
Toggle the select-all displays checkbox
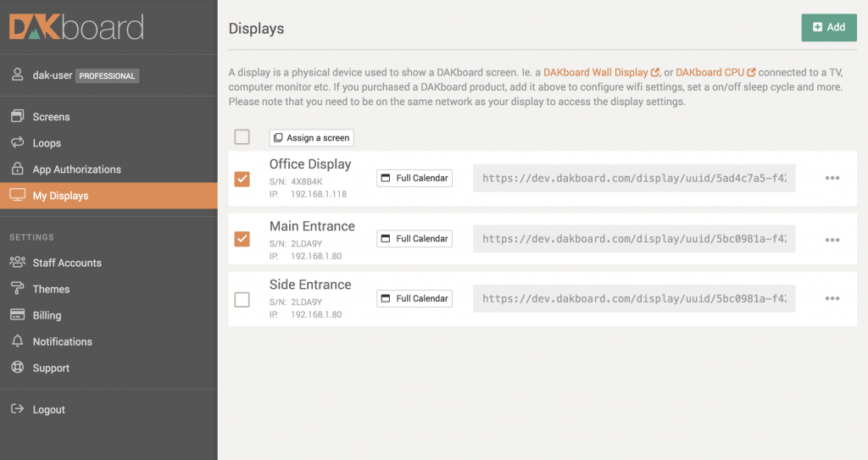(242, 136)
